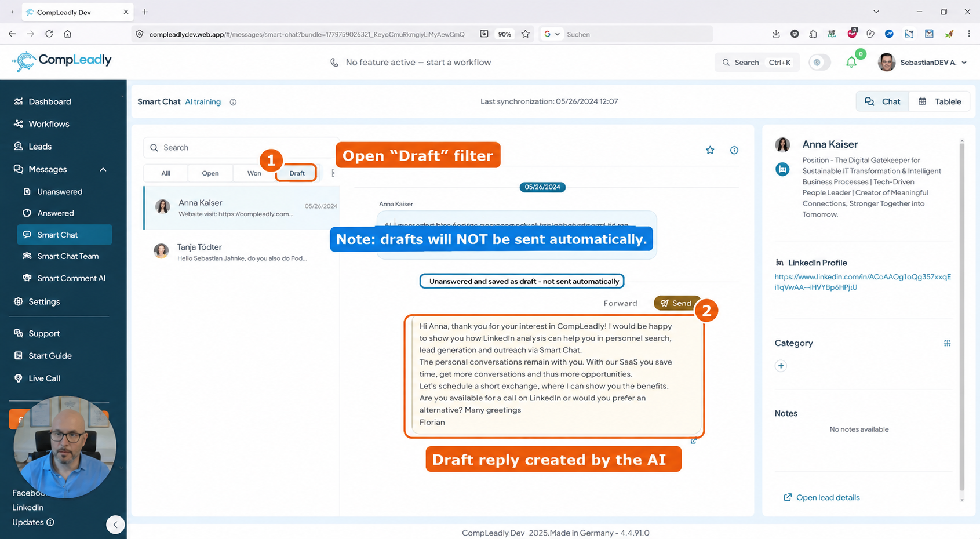Go to browser Home

[68, 34]
